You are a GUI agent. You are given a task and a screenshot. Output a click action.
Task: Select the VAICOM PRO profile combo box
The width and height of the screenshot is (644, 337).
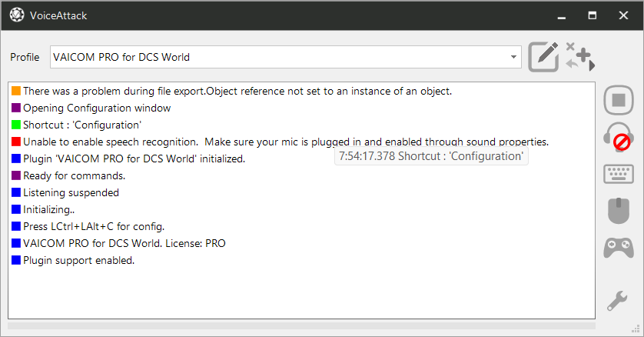tap(285, 57)
